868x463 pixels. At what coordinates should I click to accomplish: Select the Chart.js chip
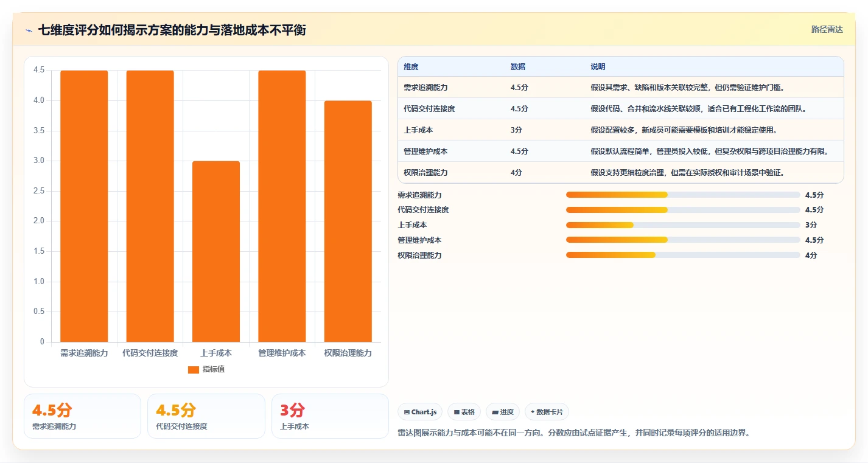(x=421, y=412)
